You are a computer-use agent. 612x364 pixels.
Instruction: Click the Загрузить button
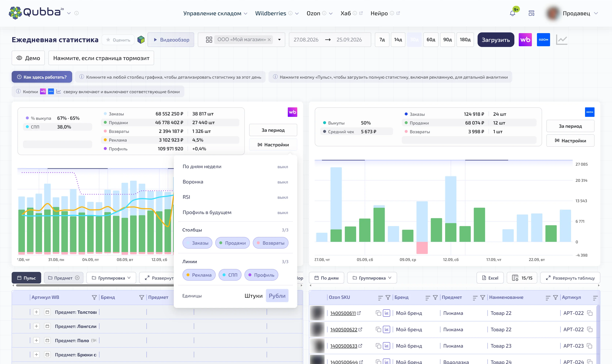point(496,40)
